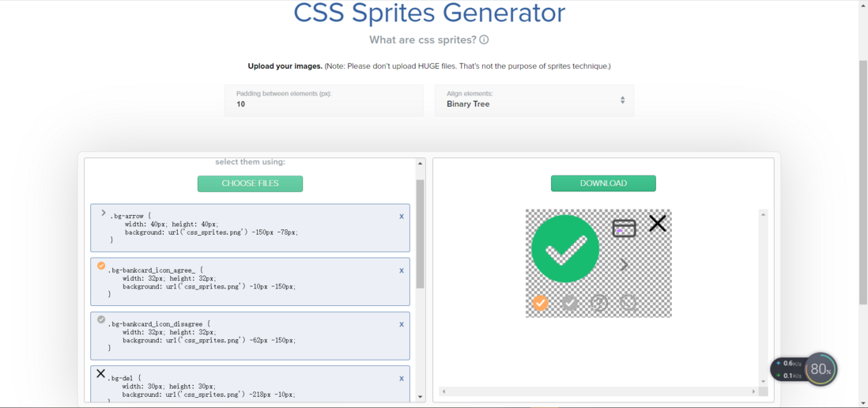
Task: Remove the .bg-bankcard_icon_disagree entry with its x
Action: (402, 324)
